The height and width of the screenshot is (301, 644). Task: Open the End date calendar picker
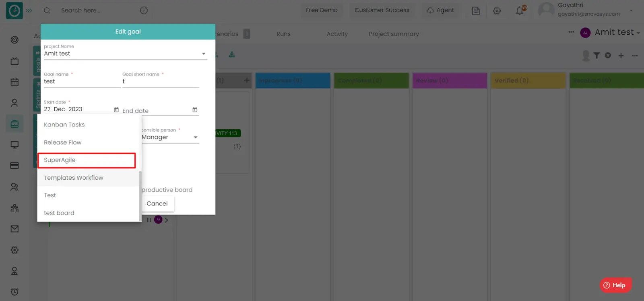[195, 110]
